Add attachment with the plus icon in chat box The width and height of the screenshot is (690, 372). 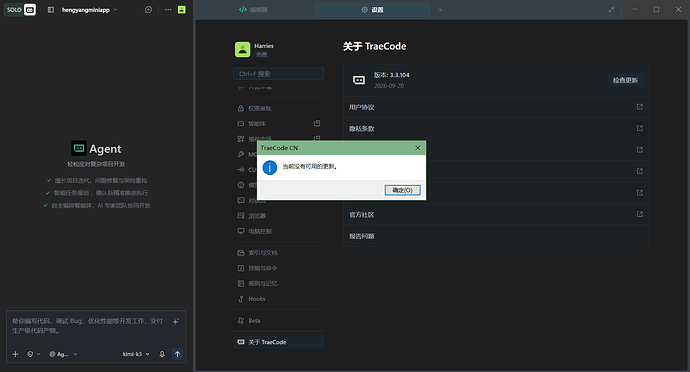[15, 354]
